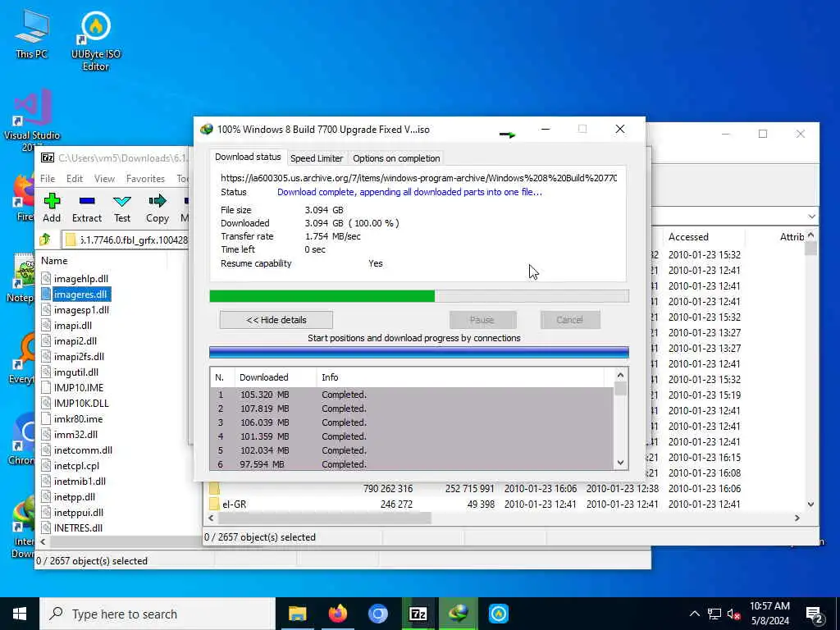Screen dimensions: 840x630
Task: Open the Favorites menu in 7-Zip
Action: click(145, 178)
